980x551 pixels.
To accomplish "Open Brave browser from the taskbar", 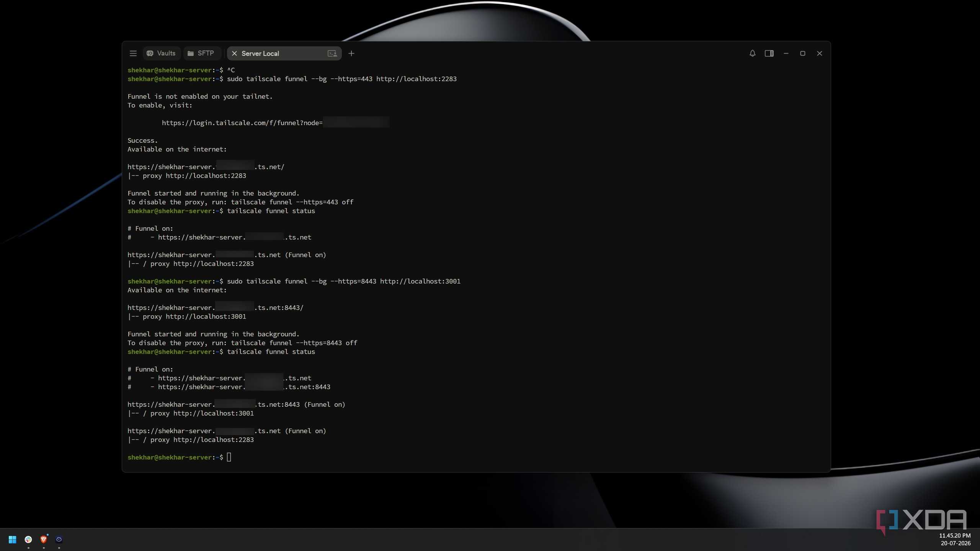I will 44,540.
